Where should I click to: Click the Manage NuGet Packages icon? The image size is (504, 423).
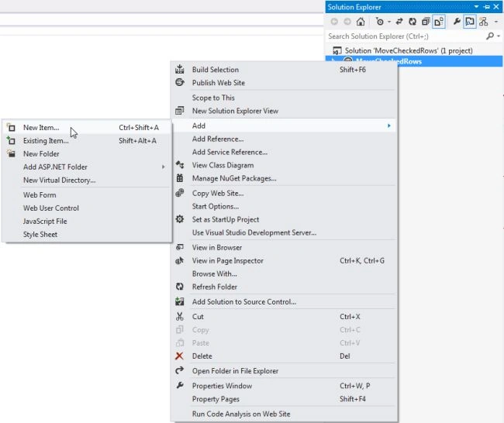click(180, 178)
